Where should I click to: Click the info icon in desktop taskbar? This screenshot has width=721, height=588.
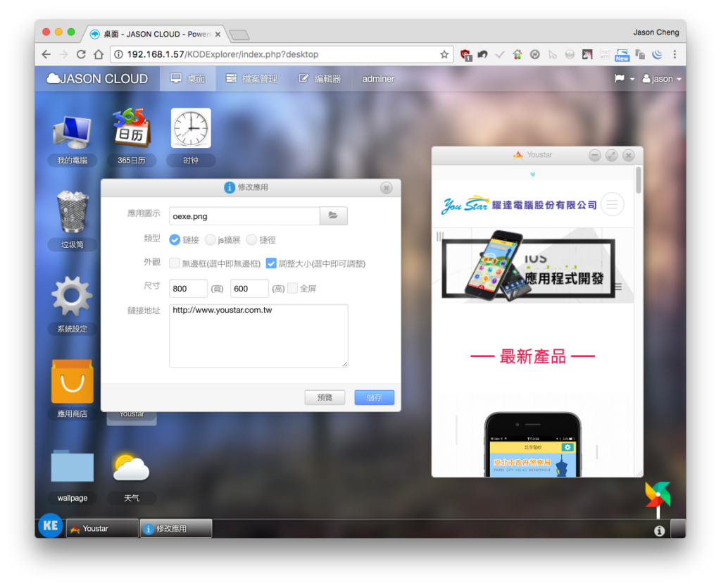[x=659, y=531]
